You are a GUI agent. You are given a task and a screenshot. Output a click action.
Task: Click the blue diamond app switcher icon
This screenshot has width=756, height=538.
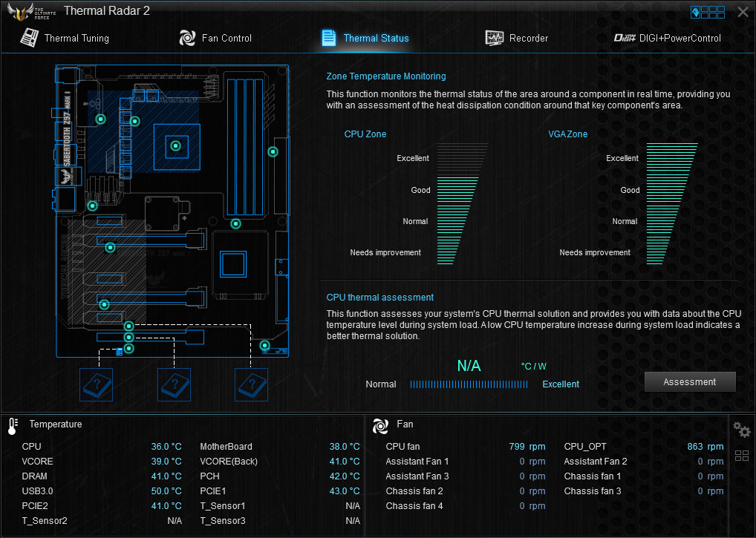[695, 12]
